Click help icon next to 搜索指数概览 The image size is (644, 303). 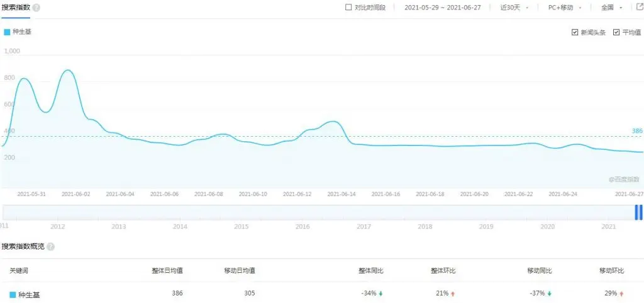50,247
